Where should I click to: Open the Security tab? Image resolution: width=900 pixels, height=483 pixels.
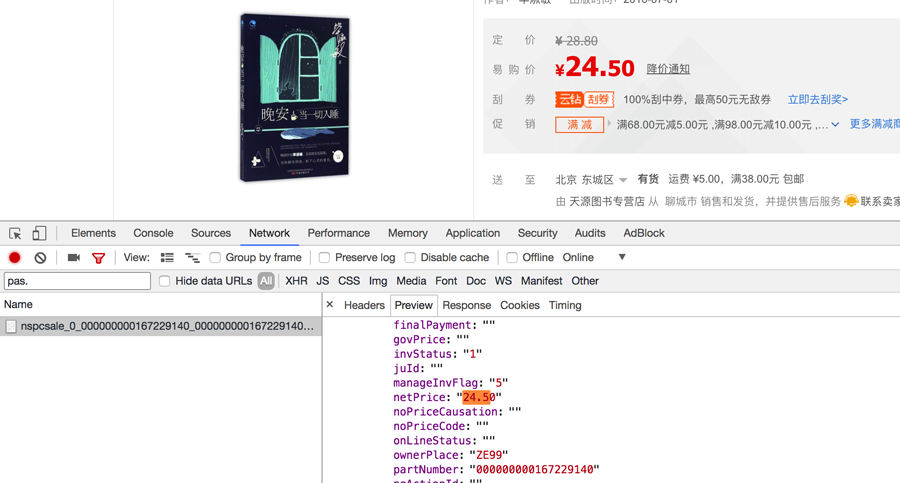point(537,233)
